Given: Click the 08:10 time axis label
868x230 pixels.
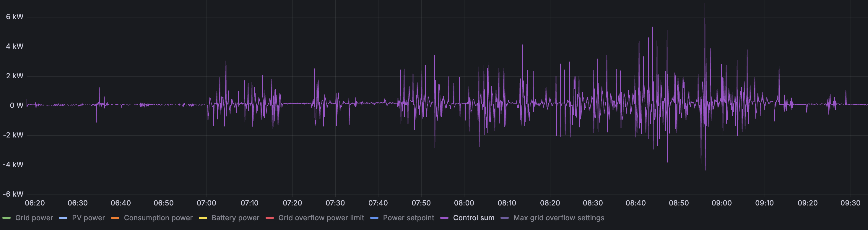Looking at the screenshot, I should [x=507, y=203].
